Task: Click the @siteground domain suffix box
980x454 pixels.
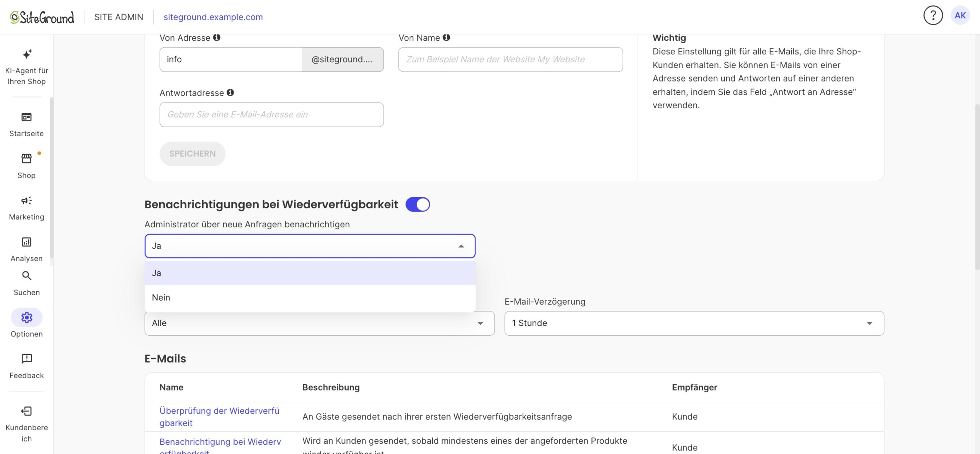Action: pos(343,59)
